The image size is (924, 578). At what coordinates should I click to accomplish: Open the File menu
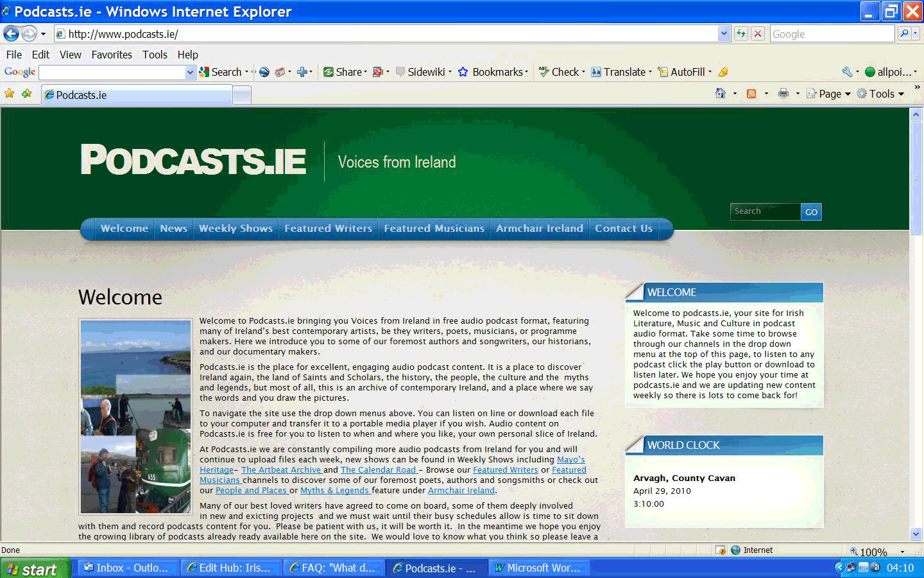coord(13,55)
